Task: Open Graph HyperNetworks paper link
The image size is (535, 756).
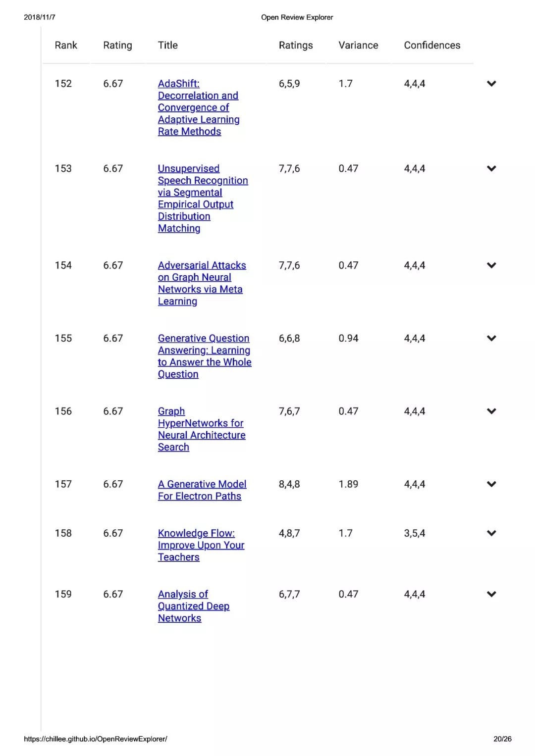Action: pos(202,429)
